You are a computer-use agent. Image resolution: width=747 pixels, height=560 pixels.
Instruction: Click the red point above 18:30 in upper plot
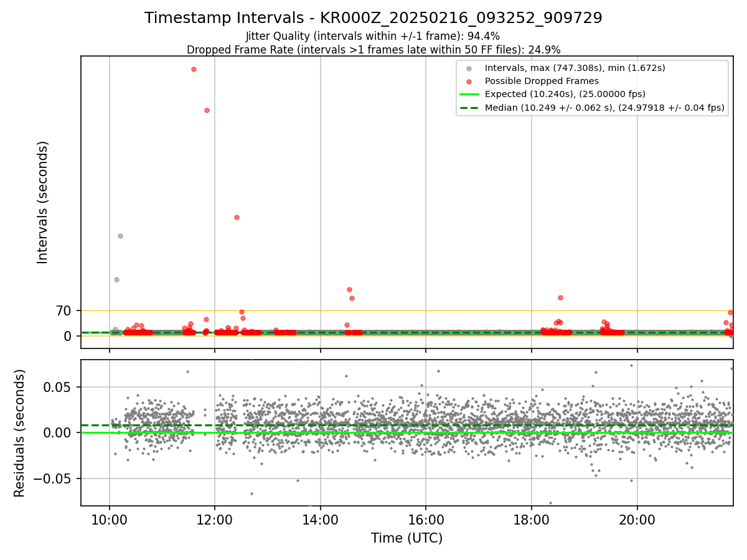click(560, 297)
